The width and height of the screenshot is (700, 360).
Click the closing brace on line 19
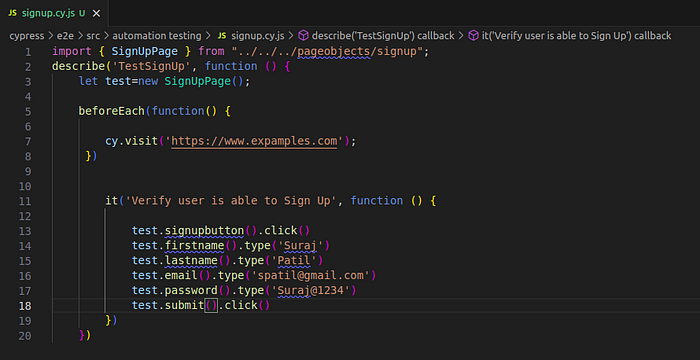click(108, 320)
